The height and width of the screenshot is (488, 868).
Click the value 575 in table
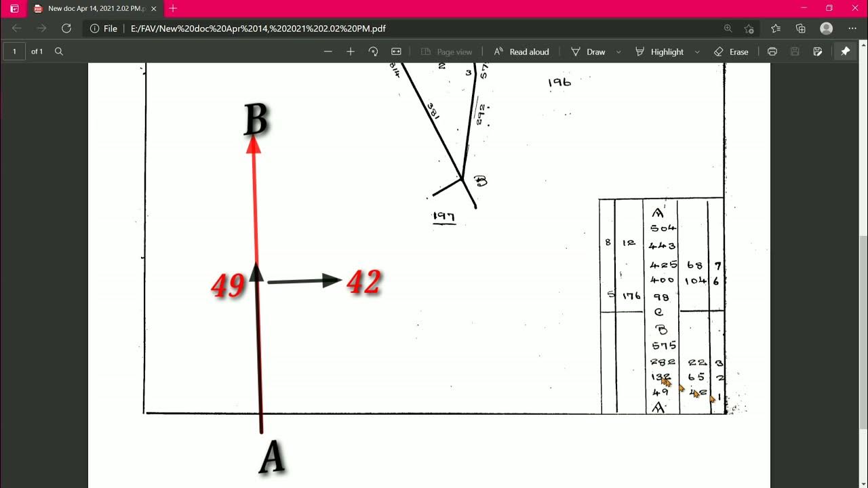tap(663, 346)
